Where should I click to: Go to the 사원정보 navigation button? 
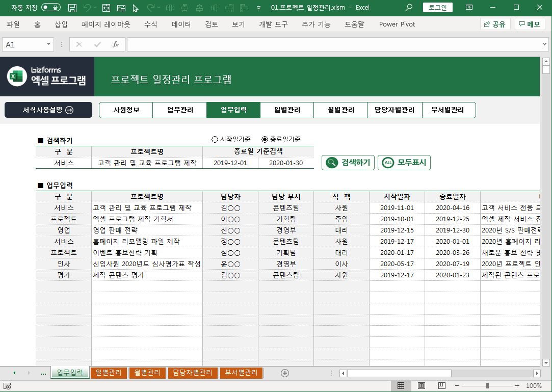pos(126,110)
